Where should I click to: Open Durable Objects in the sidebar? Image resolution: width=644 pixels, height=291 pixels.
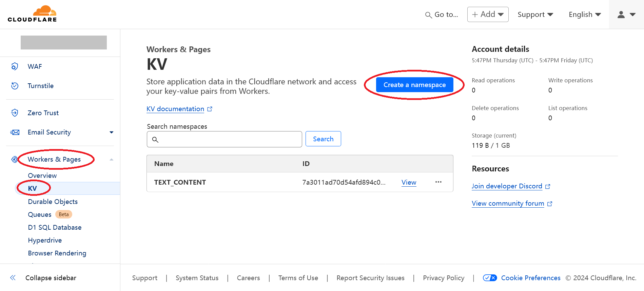click(53, 202)
